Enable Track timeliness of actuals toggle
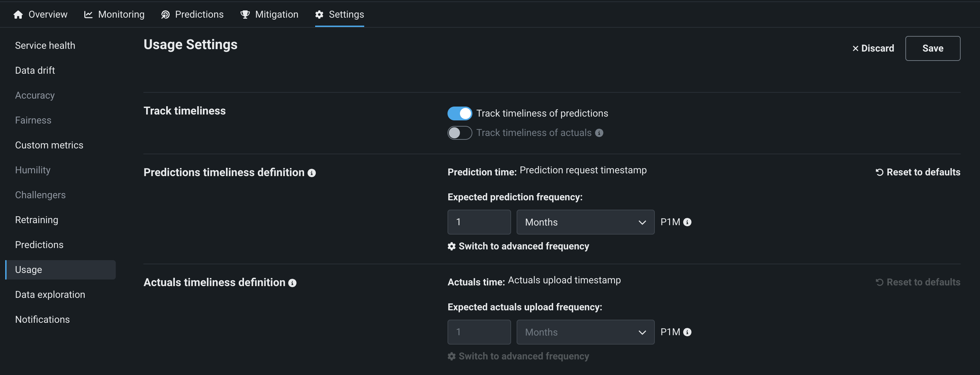 460,133
